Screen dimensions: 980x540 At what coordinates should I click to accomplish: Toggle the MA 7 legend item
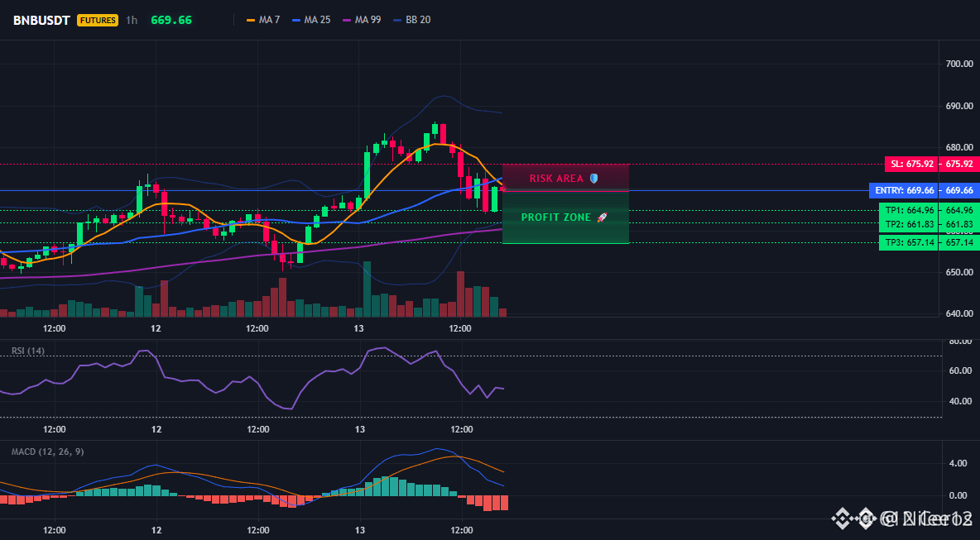[x=263, y=20]
